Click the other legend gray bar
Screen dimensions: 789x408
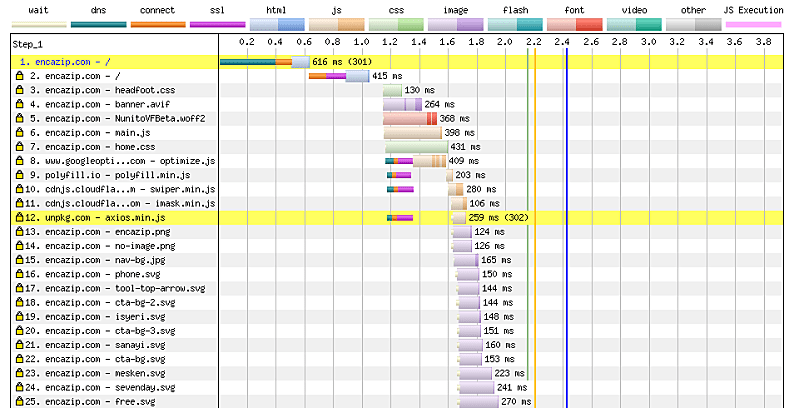pyautogui.click(x=694, y=25)
